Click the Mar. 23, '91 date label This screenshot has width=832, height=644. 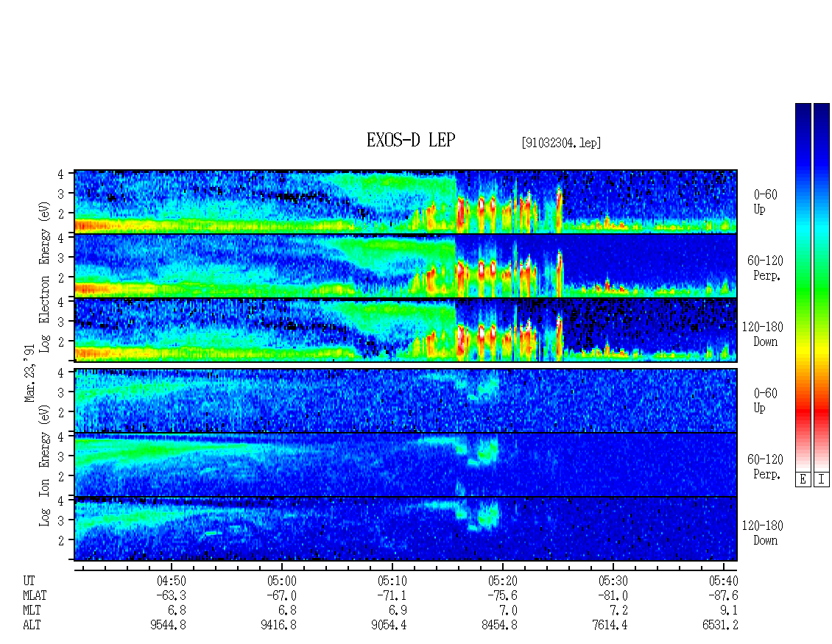[29, 373]
